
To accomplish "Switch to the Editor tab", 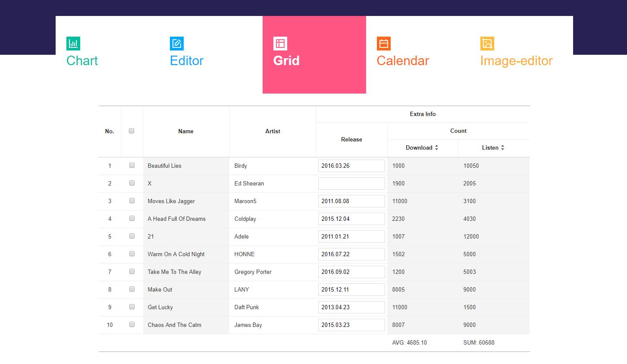I will pos(211,55).
